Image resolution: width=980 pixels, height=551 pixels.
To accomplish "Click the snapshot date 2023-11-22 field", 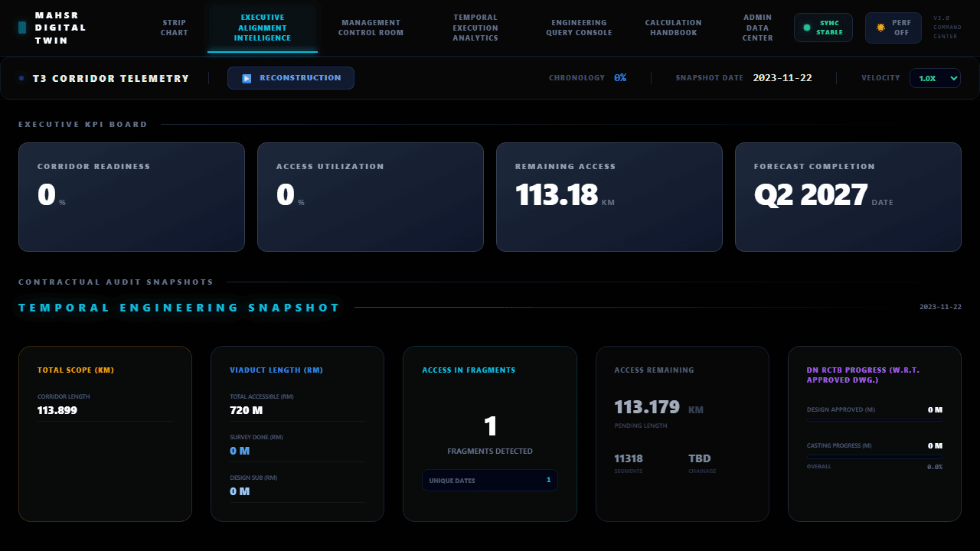I will [782, 78].
